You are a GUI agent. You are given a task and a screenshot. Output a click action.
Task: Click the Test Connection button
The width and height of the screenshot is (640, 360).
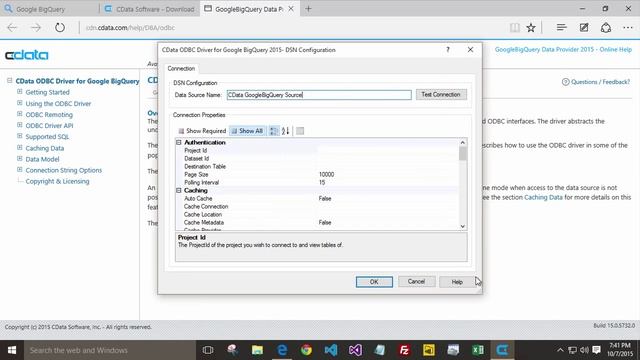(x=441, y=95)
